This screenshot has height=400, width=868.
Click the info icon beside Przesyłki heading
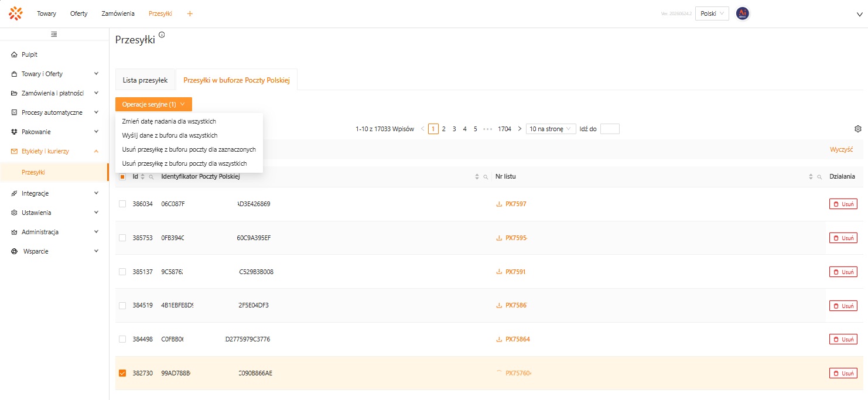pos(162,35)
